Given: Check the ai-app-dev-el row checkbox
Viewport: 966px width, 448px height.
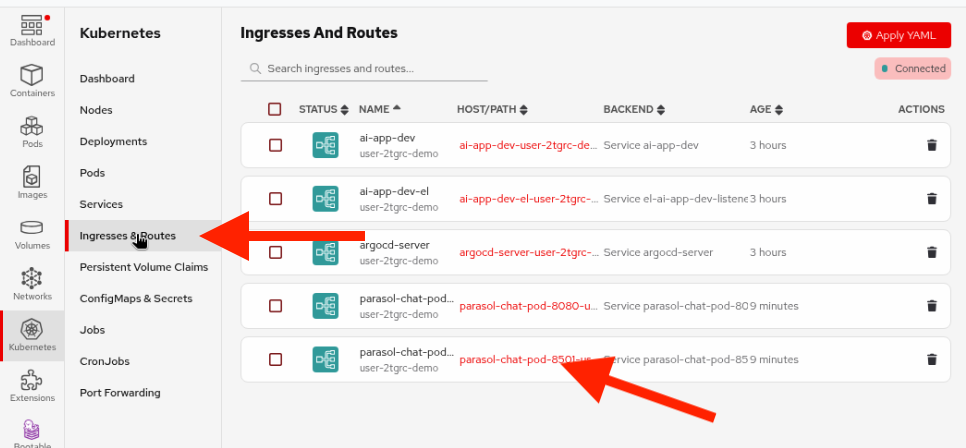Looking at the screenshot, I should coord(275,198).
